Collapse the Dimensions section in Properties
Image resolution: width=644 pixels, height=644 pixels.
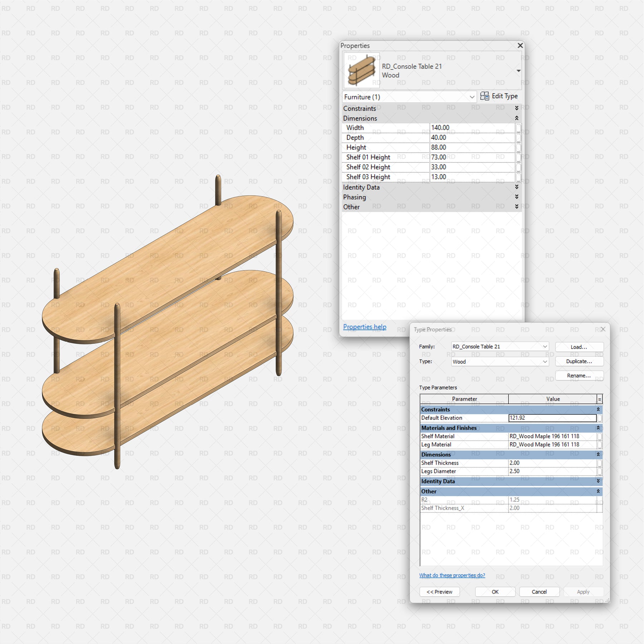click(517, 118)
